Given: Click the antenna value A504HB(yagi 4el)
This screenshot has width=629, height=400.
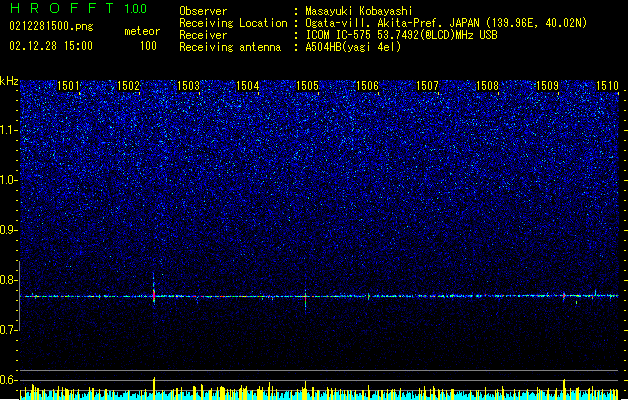Looking at the screenshot, I should [353, 47].
